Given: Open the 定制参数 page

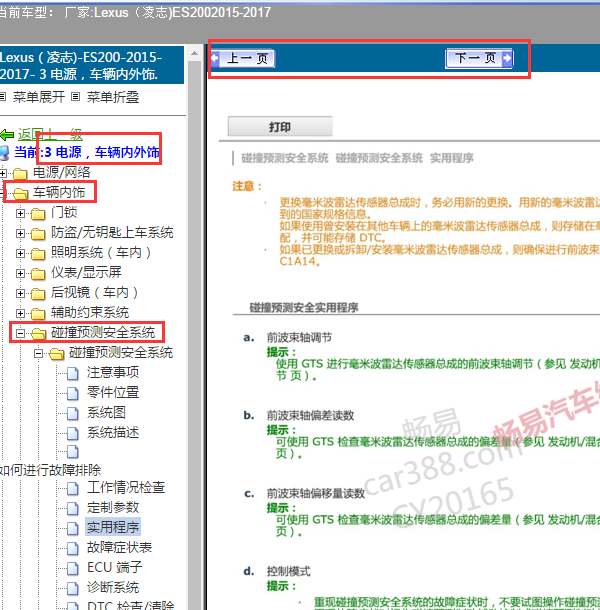Looking at the screenshot, I should (113, 507).
